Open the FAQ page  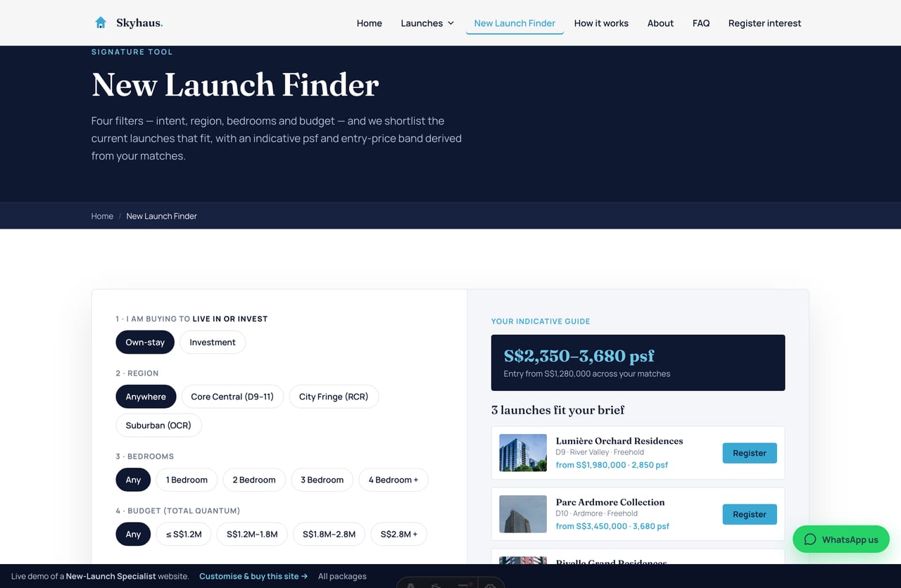(701, 23)
